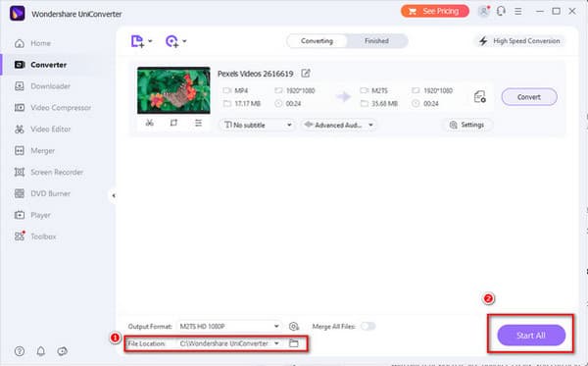The width and height of the screenshot is (588, 366).
Task: Click the output file settings icon
Action: (479, 97)
